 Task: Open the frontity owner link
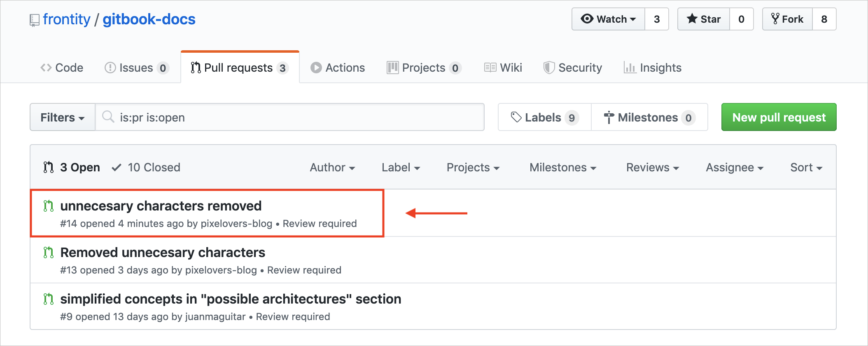[x=66, y=19]
